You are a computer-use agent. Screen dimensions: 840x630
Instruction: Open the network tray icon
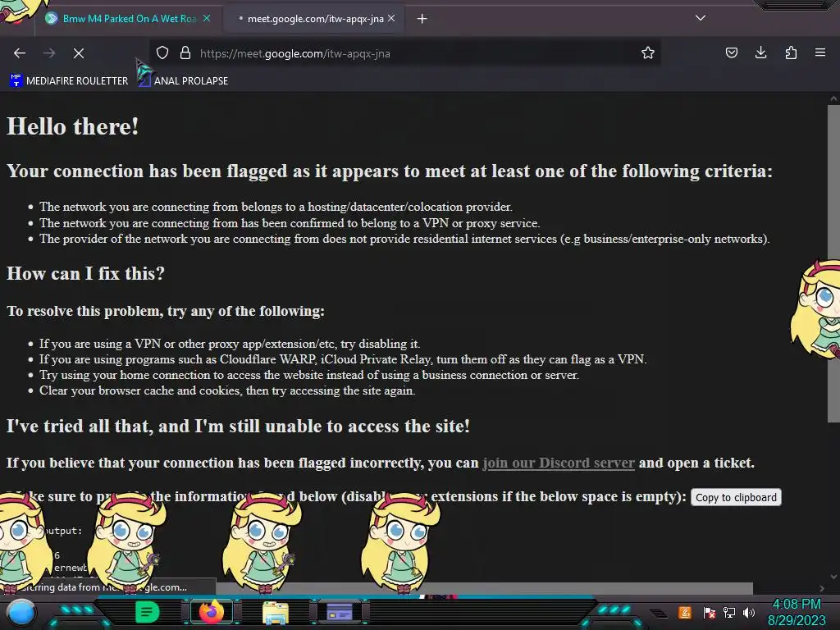click(x=729, y=612)
